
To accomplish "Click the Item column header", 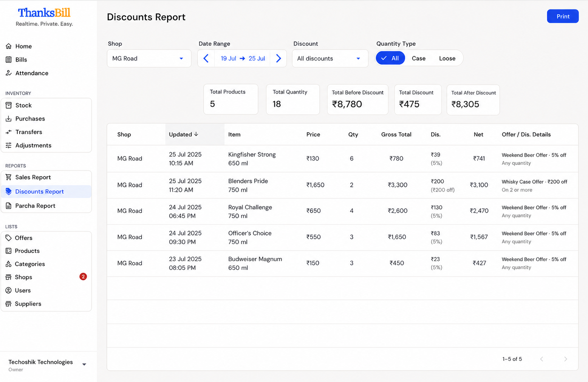I will click(x=234, y=135).
